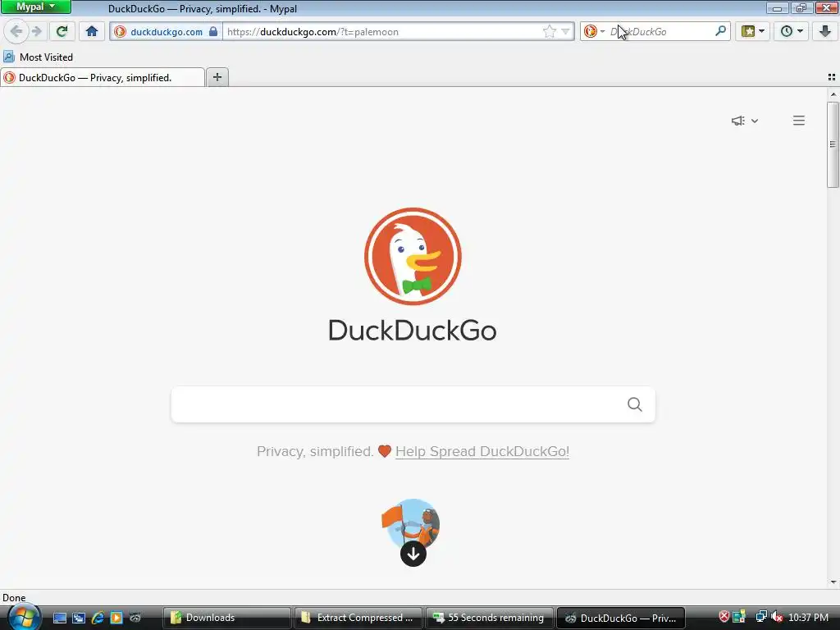Click the padlock security icon
Viewport: 840px width, 630px height.
(213, 31)
